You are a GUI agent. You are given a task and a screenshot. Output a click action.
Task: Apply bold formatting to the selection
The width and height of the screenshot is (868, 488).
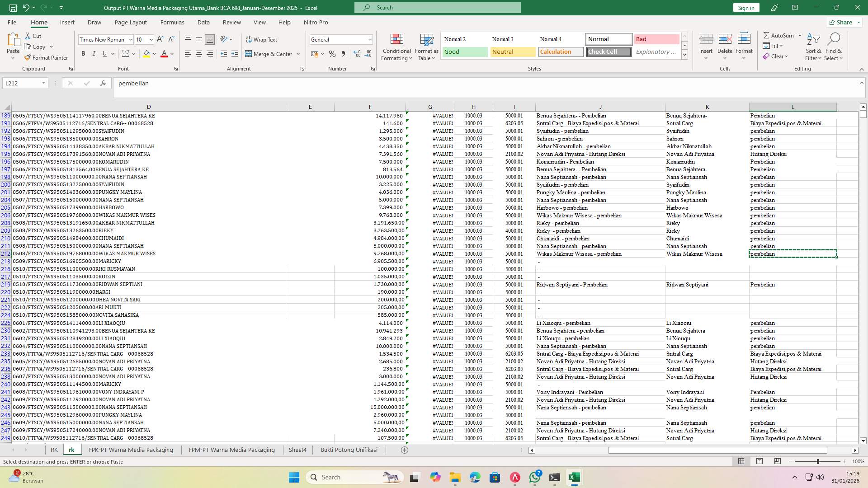point(83,54)
